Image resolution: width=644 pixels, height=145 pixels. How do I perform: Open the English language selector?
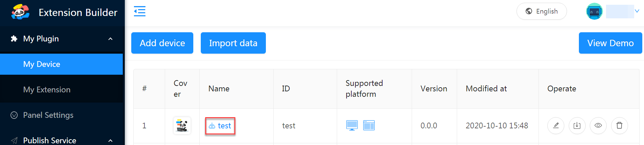[x=542, y=11]
